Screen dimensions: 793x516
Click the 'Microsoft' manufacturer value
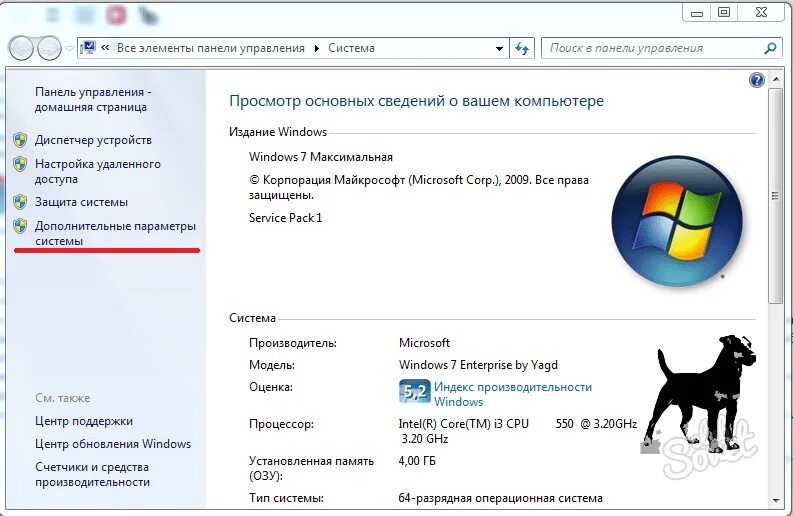pos(424,343)
